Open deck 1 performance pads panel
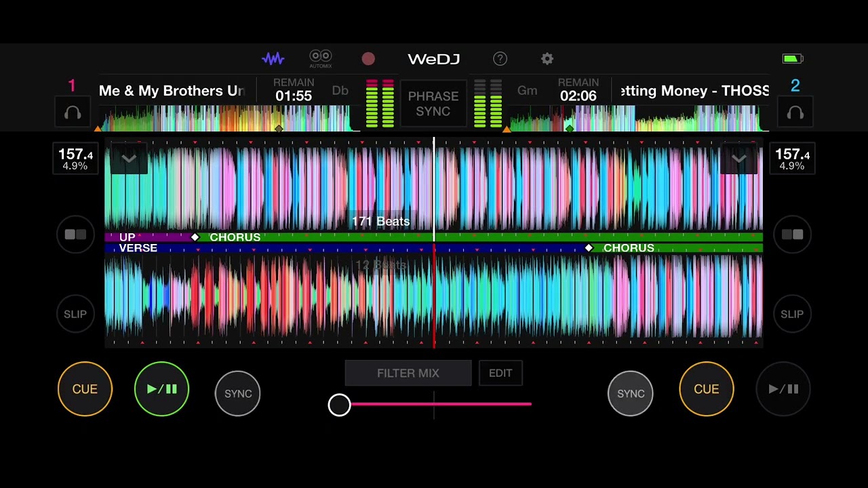Image resolution: width=868 pixels, height=488 pixels. tap(75, 235)
